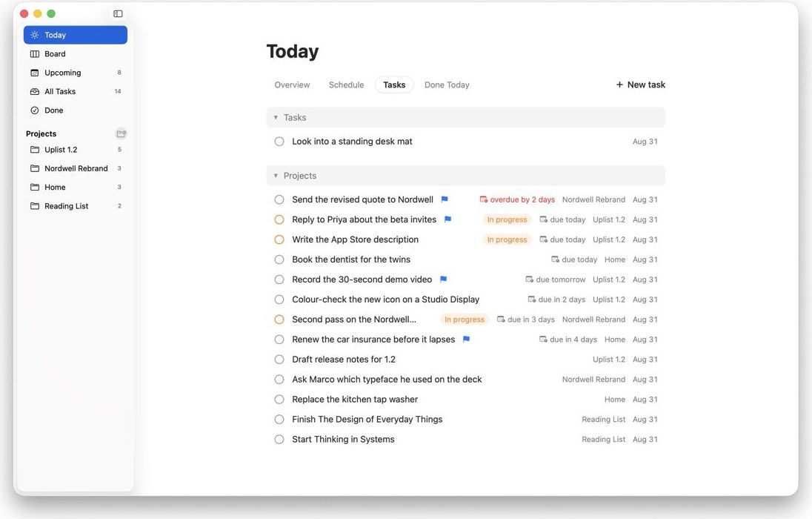Click the folder icon beside Nordwell Rebrand
Screen dimensions: 812x519
coord(35,168)
